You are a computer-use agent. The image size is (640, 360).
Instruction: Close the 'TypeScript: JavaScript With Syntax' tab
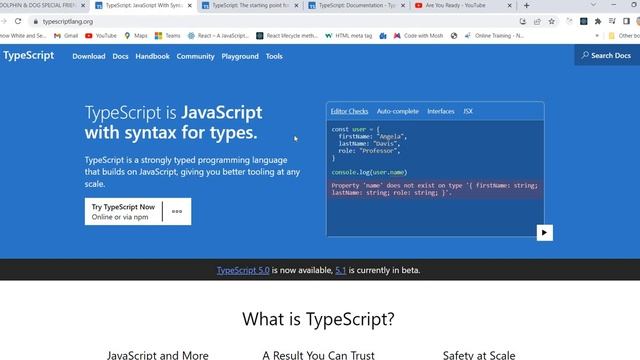coord(189,6)
